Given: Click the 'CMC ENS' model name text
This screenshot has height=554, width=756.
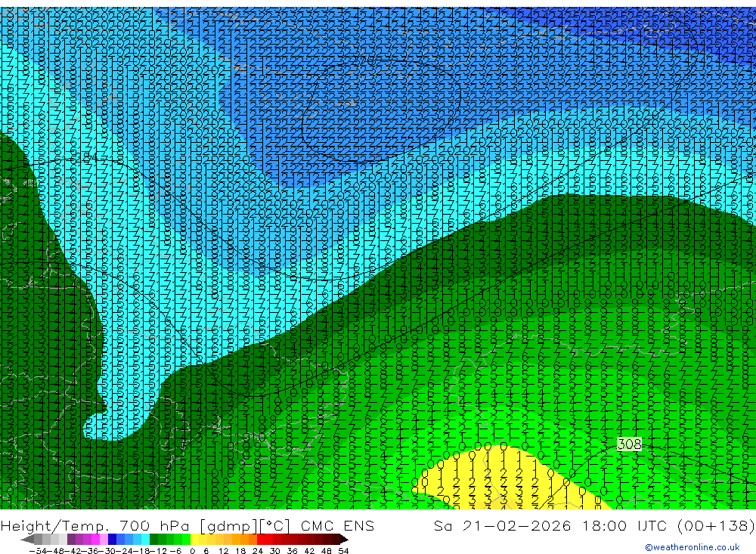Looking at the screenshot, I should tap(337, 525).
